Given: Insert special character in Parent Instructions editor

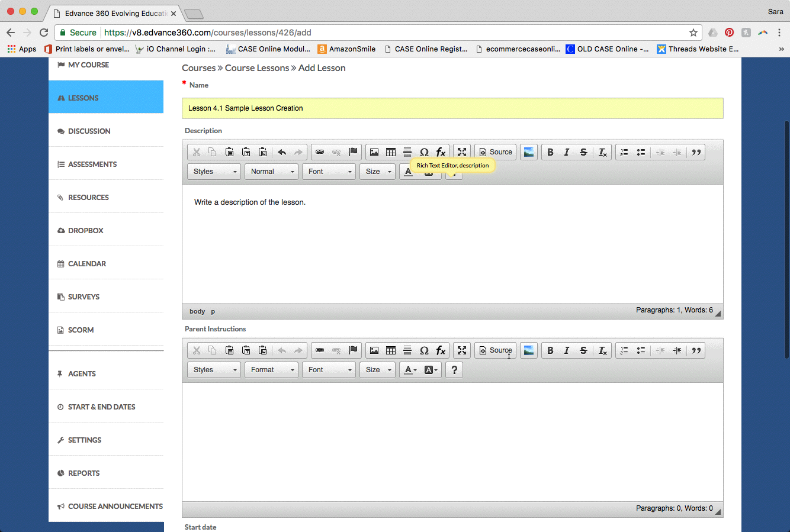Looking at the screenshot, I should pos(424,350).
